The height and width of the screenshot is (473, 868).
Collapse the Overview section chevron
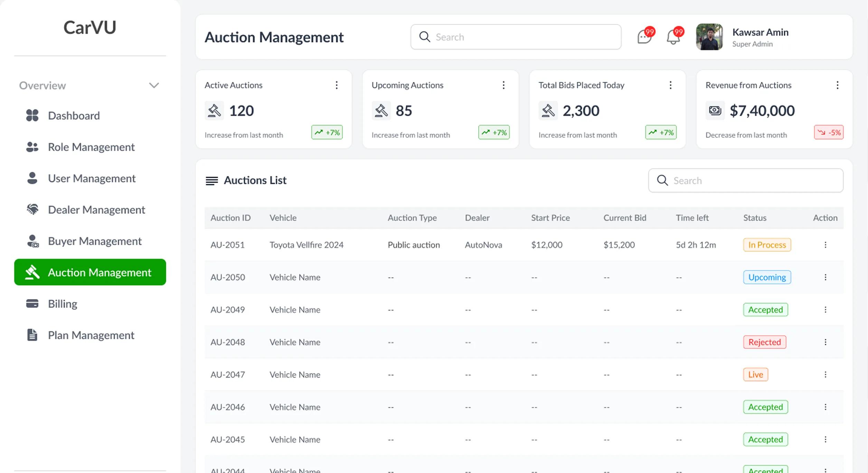tap(154, 85)
